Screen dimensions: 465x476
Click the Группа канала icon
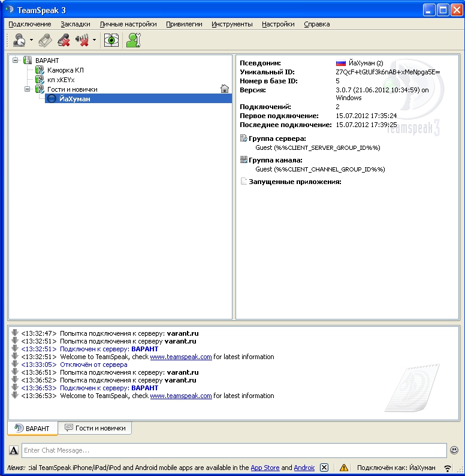click(243, 159)
